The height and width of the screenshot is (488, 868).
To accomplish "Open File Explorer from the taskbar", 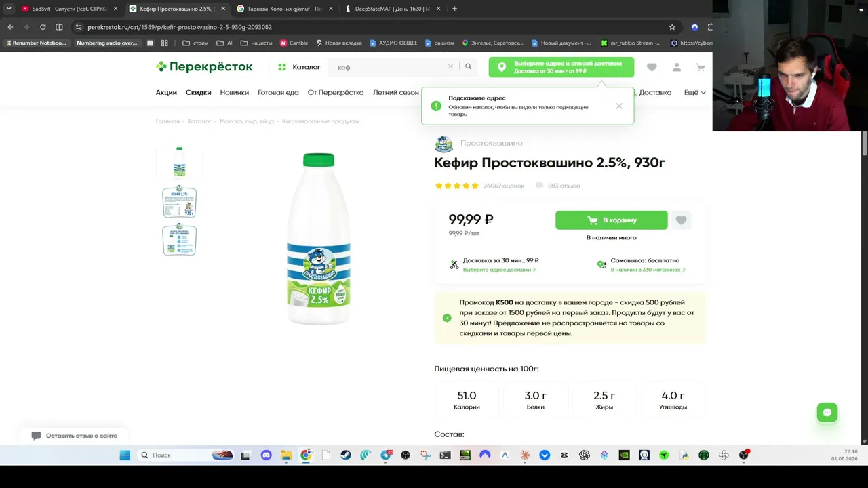I will point(285,455).
